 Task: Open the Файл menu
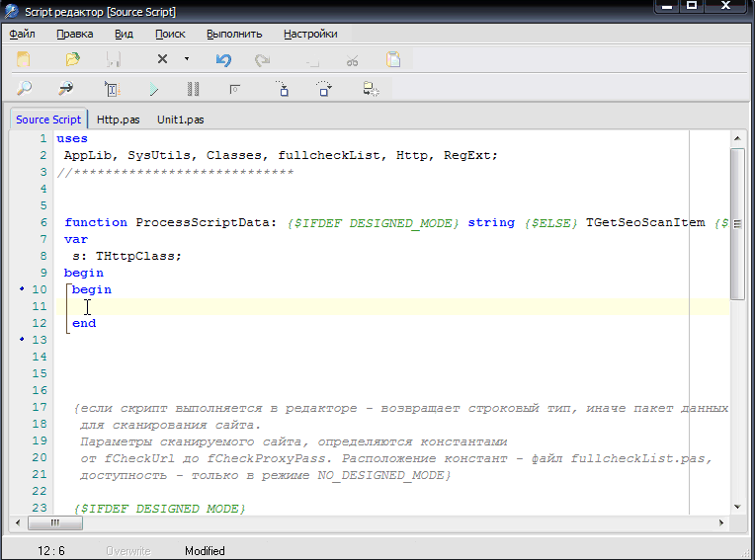22,34
